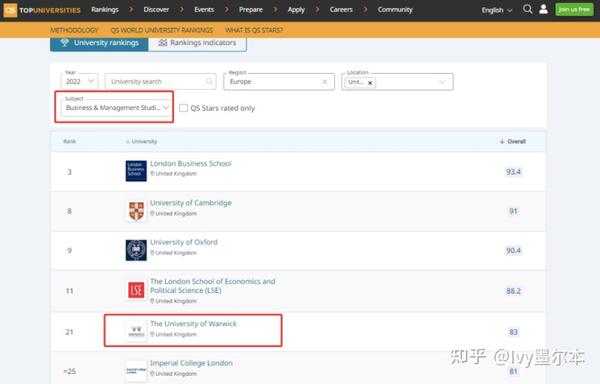Remove the United Kingdom location tag
This screenshot has height=384, width=600.
click(x=370, y=83)
